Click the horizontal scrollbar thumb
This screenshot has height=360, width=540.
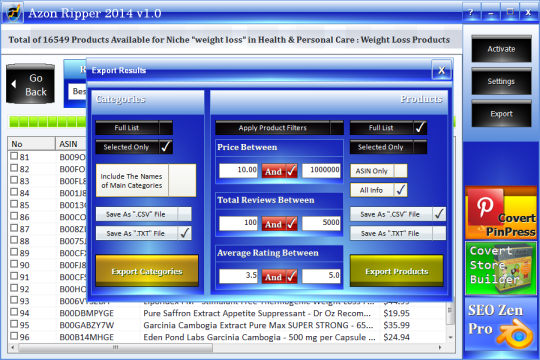(x=115, y=348)
